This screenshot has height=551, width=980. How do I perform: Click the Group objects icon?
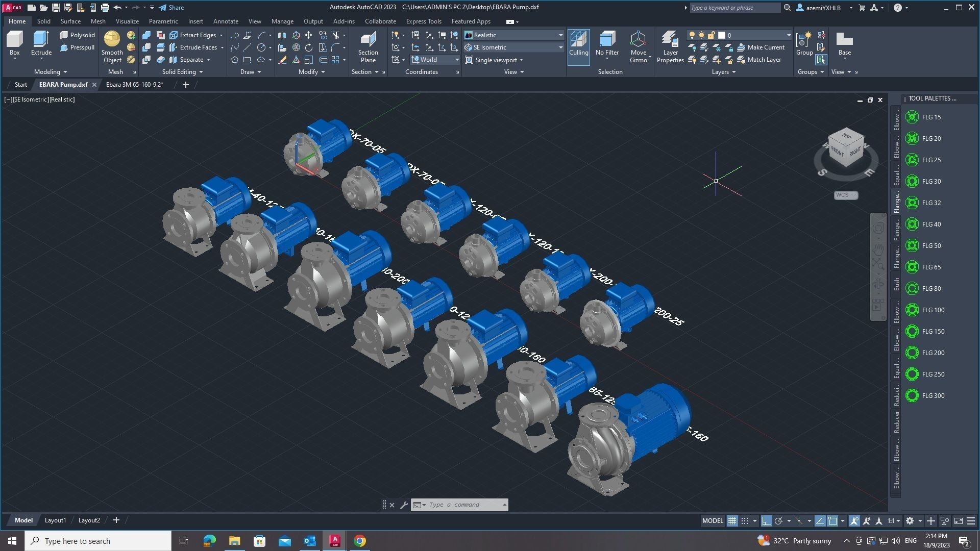[804, 41]
